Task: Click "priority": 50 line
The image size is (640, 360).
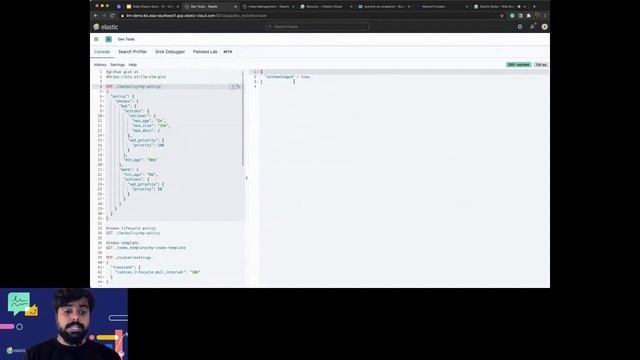Action: point(147,189)
